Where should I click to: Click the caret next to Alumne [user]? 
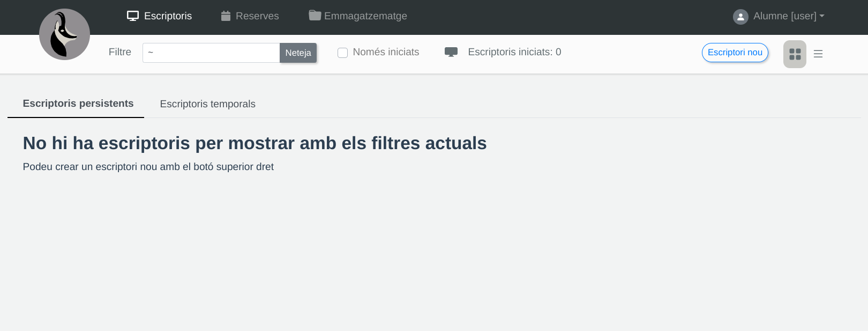pyautogui.click(x=822, y=16)
